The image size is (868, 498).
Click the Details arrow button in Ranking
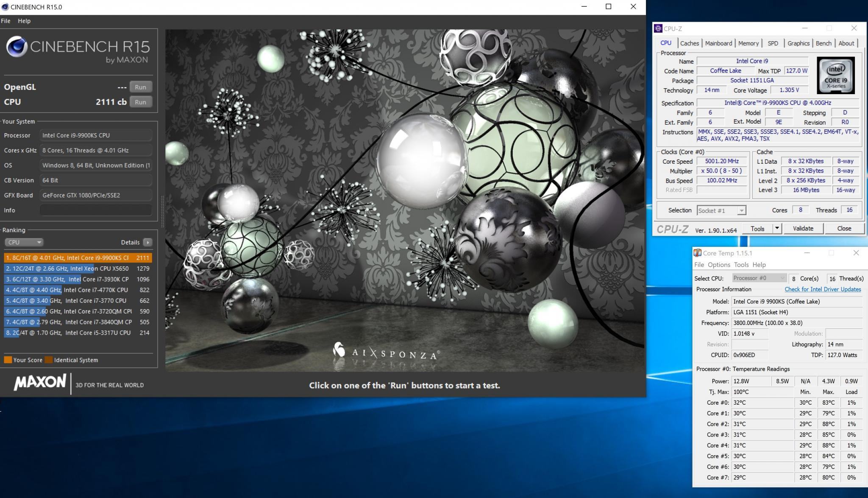pyautogui.click(x=147, y=242)
